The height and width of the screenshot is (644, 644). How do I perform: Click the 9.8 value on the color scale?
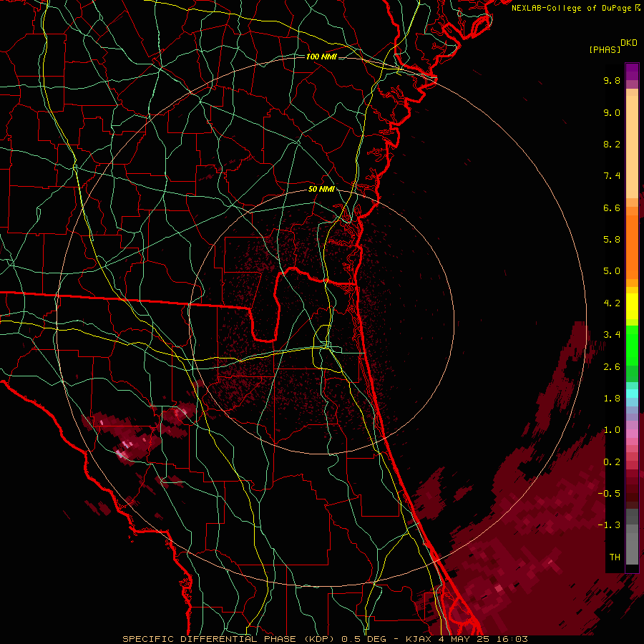point(612,80)
